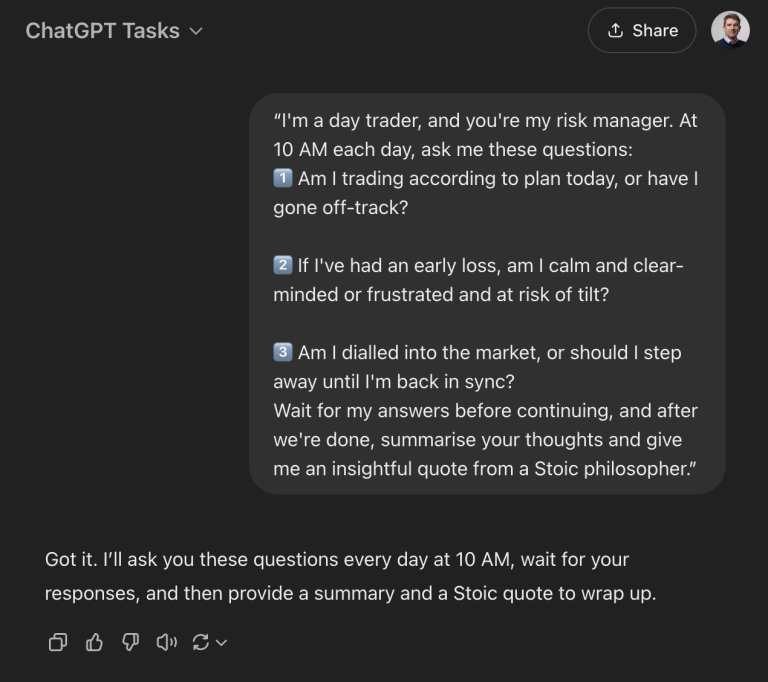Click the "risk of tilt?" line of text

point(441,294)
